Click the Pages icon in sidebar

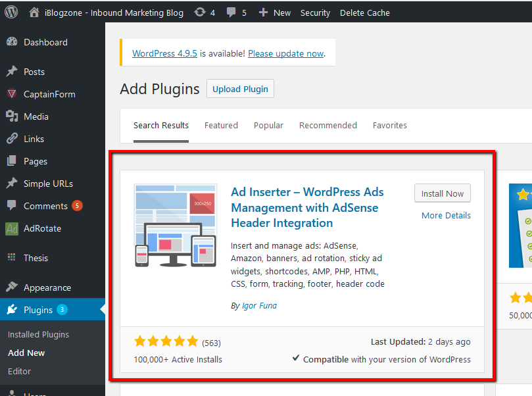(12, 161)
